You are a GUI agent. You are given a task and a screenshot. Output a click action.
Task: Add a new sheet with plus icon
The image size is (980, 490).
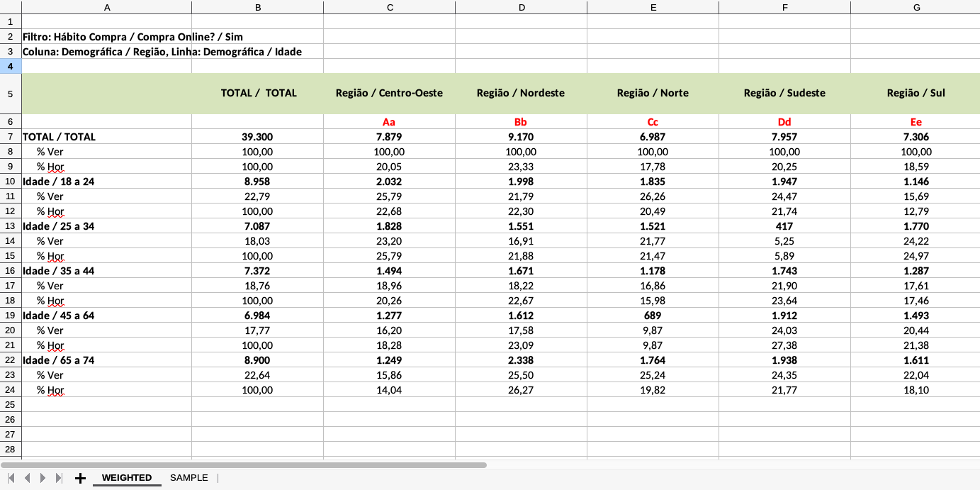click(x=80, y=478)
